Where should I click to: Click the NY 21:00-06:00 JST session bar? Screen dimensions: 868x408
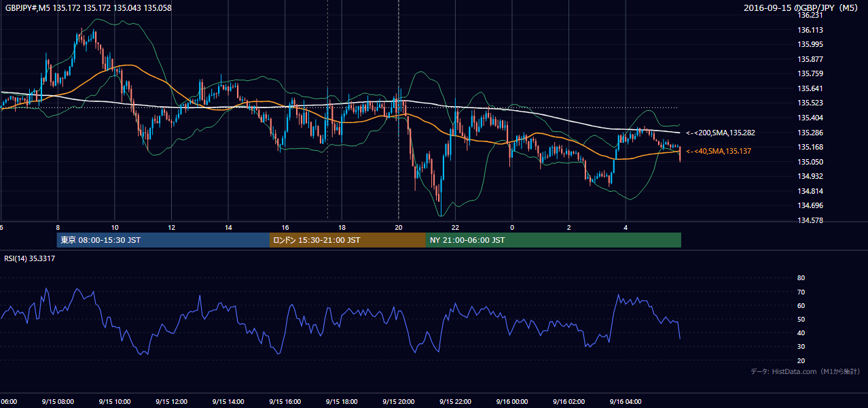tap(554, 240)
